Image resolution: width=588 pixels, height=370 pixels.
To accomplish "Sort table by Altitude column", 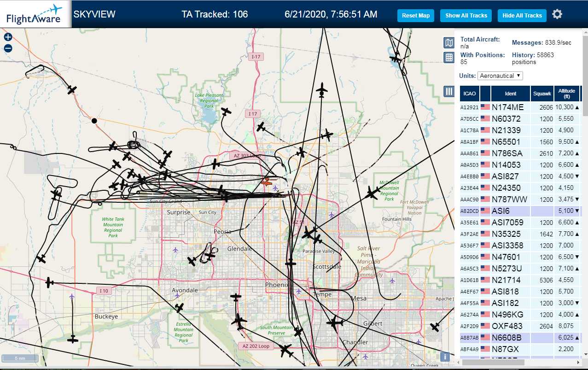I will click(x=567, y=94).
